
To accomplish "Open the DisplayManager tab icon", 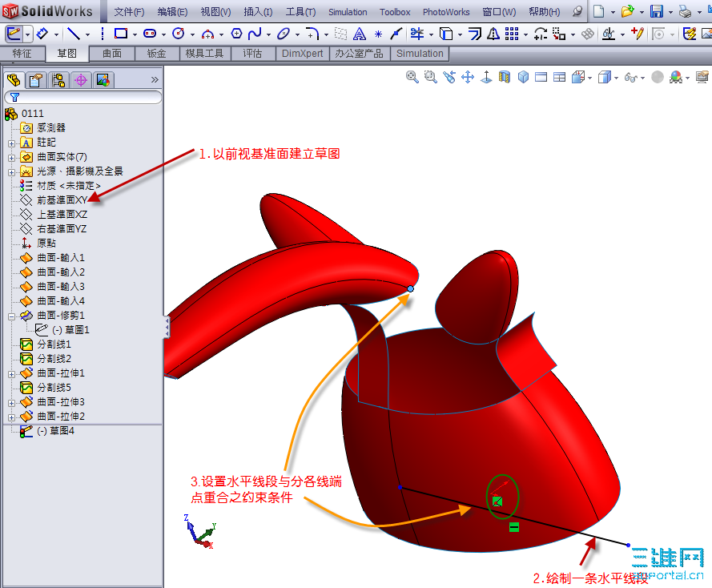I will (x=103, y=80).
